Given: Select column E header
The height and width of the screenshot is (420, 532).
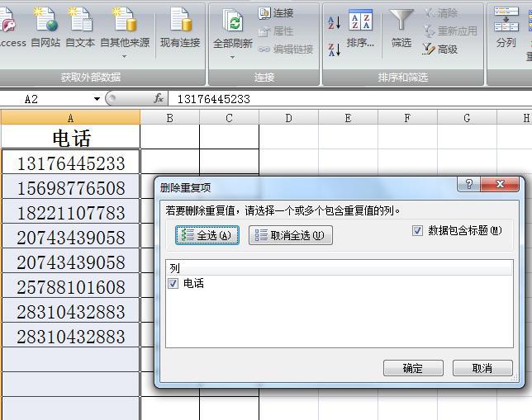Looking at the screenshot, I should click(348, 118).
